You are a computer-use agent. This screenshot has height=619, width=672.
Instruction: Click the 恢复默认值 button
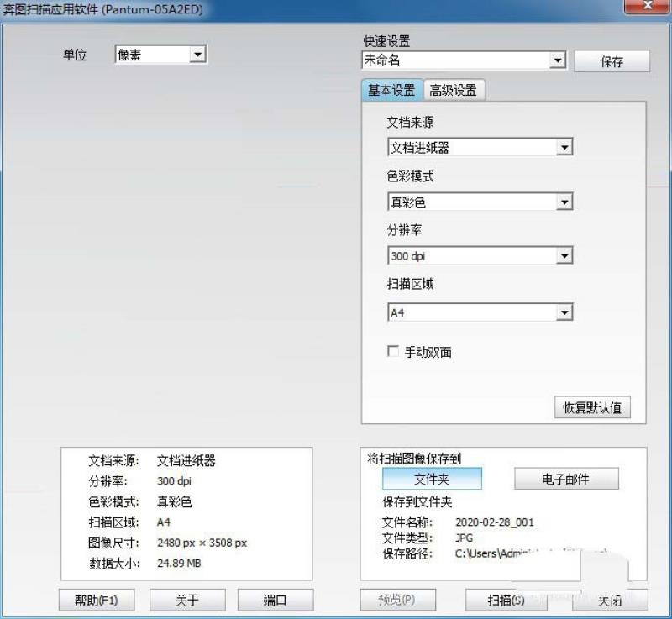[x=592, y=407]
